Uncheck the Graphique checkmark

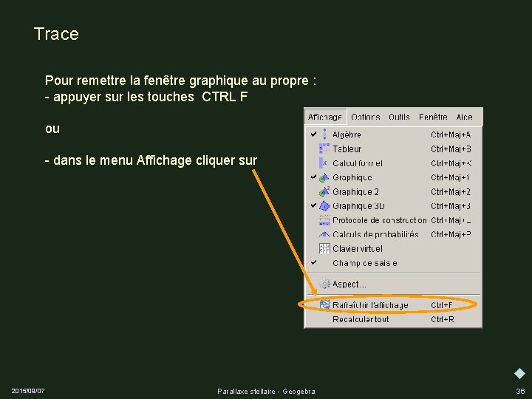point(313,177)
